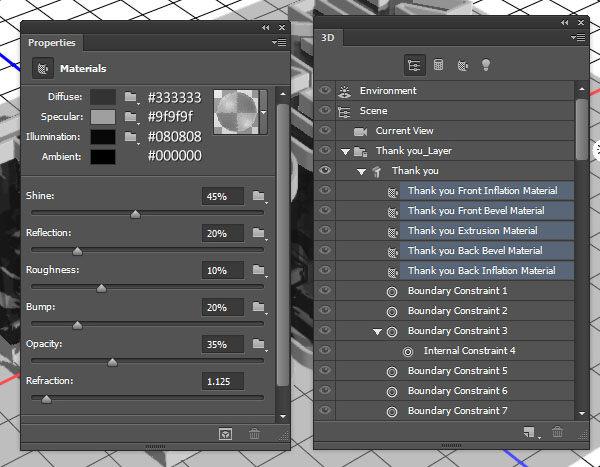Open Shine texture folder icon

pos(260,196)
